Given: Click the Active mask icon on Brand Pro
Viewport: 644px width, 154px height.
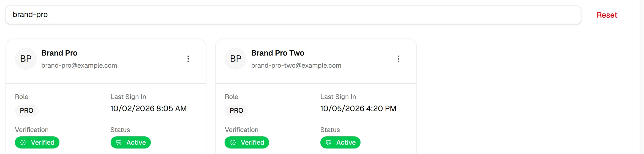Looking at the screenshot, I should (119, 142).
